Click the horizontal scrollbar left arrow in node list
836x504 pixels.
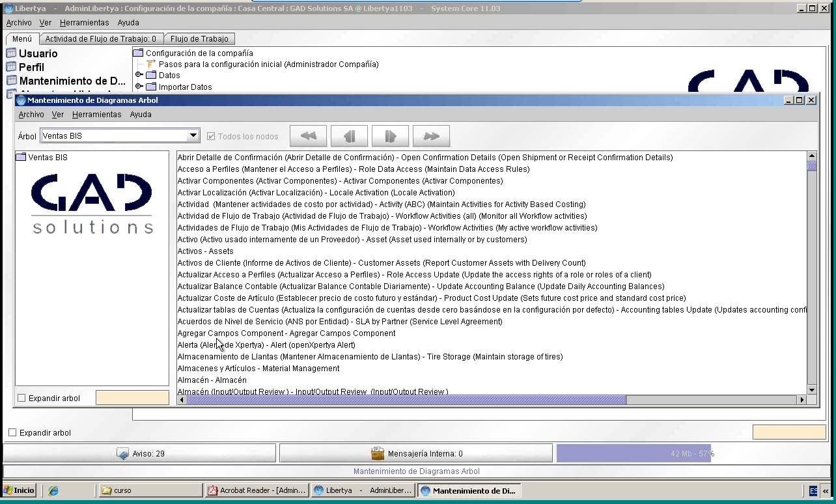click(x=182, y=400)
